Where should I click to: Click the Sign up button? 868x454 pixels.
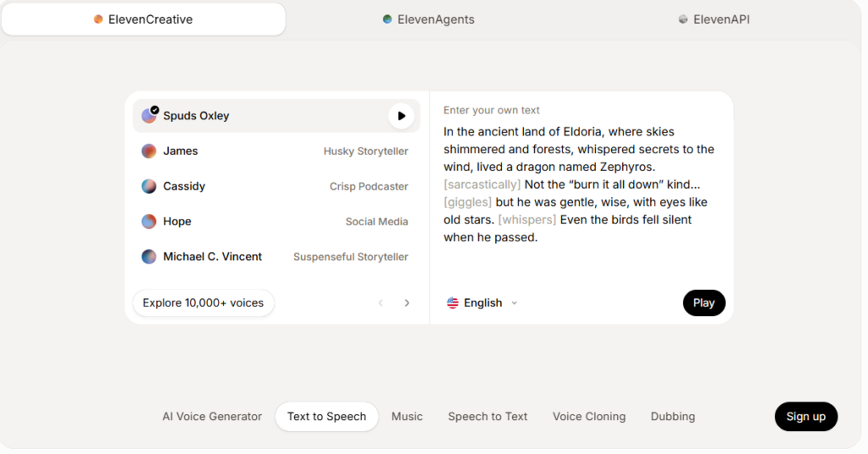(806, 417)
